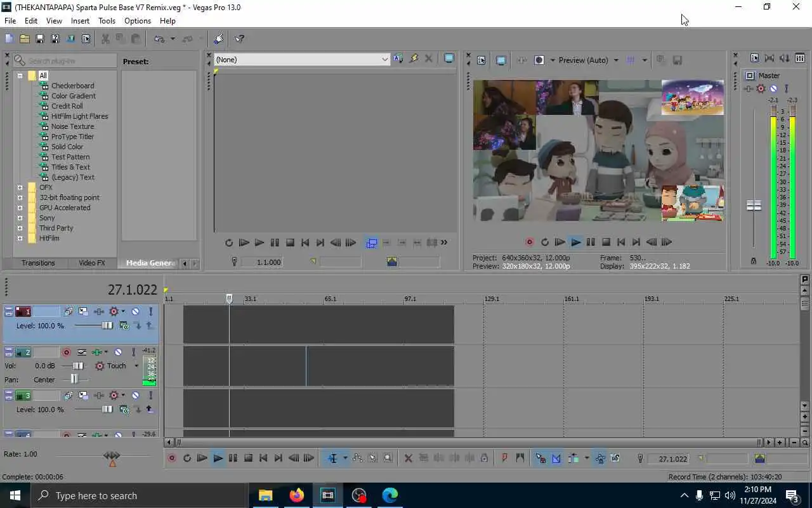Screen dimensions: 812x508
Task: Select the Envelope Edit tool
Action: [357, 458]
